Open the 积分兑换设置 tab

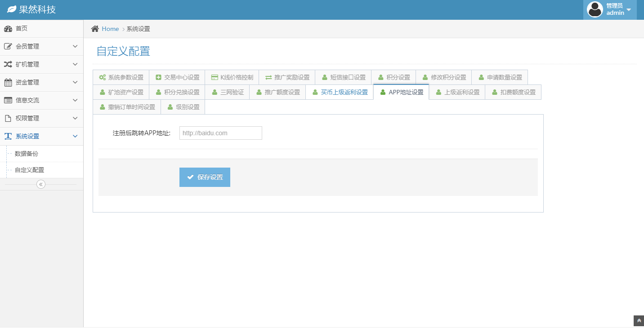tap(177, 92)
